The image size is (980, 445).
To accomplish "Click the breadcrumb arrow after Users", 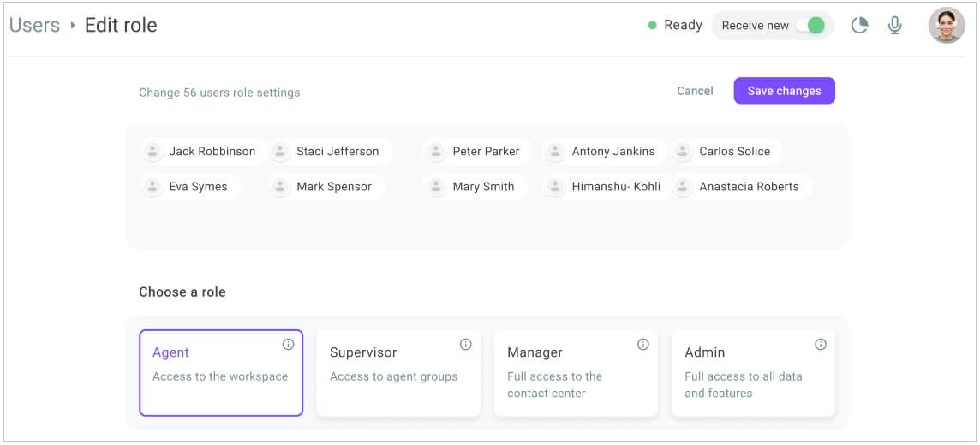I will (x=73, y=26).
